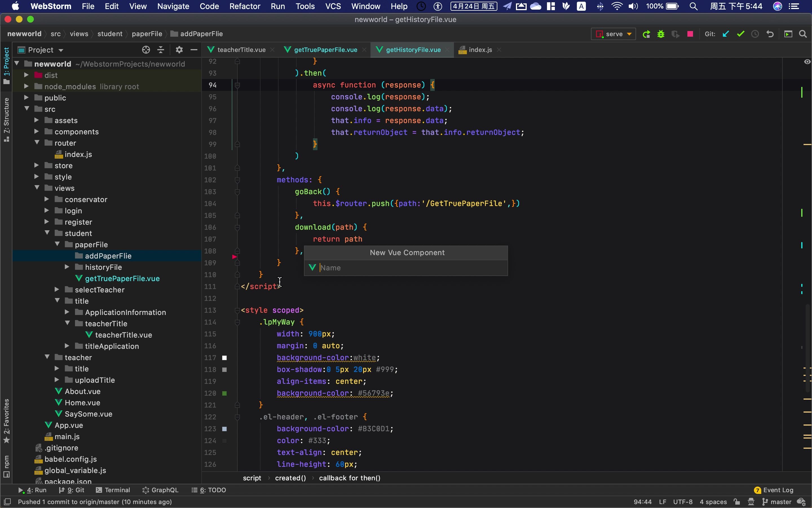812x508 pixels.
Task: Click macOS Spotlight search icon
Action: tap(694, 6)
